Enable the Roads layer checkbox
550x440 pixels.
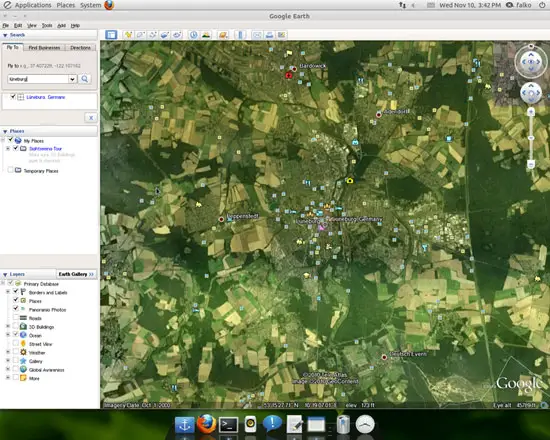pos(15,317)
